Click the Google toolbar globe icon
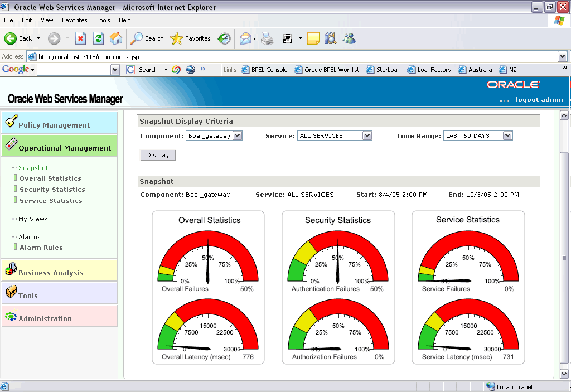Screen dimensions: 571x392 191,70
